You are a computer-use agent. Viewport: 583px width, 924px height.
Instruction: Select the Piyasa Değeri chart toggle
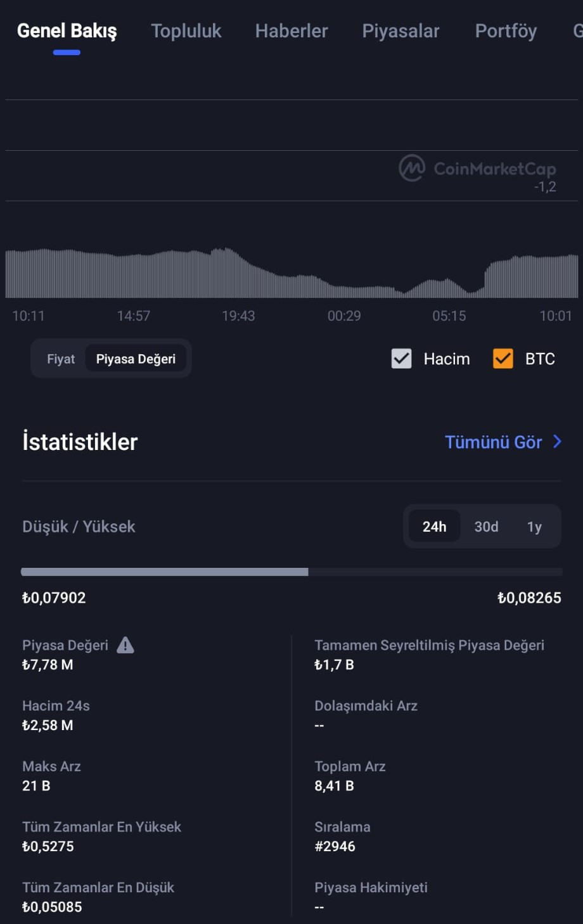point(136,359)
